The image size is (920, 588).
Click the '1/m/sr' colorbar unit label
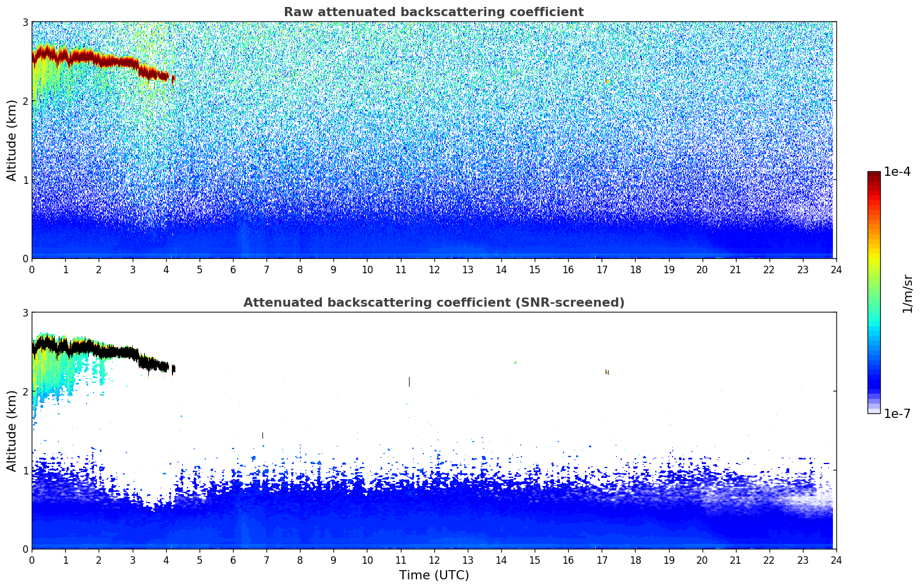(x=907, y=293)
